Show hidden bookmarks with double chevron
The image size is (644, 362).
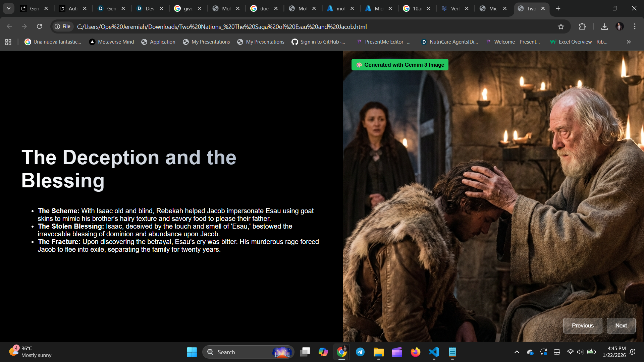pos(629,42)
